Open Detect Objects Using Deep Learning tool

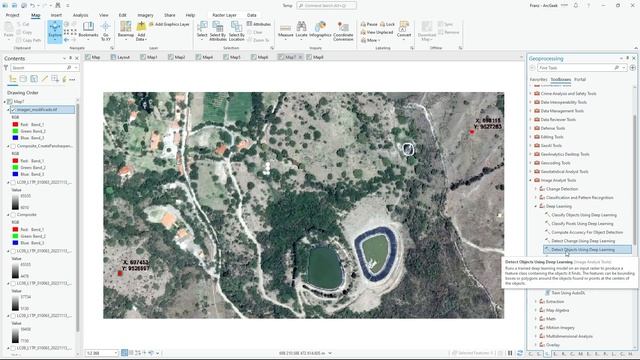[583, 249]
